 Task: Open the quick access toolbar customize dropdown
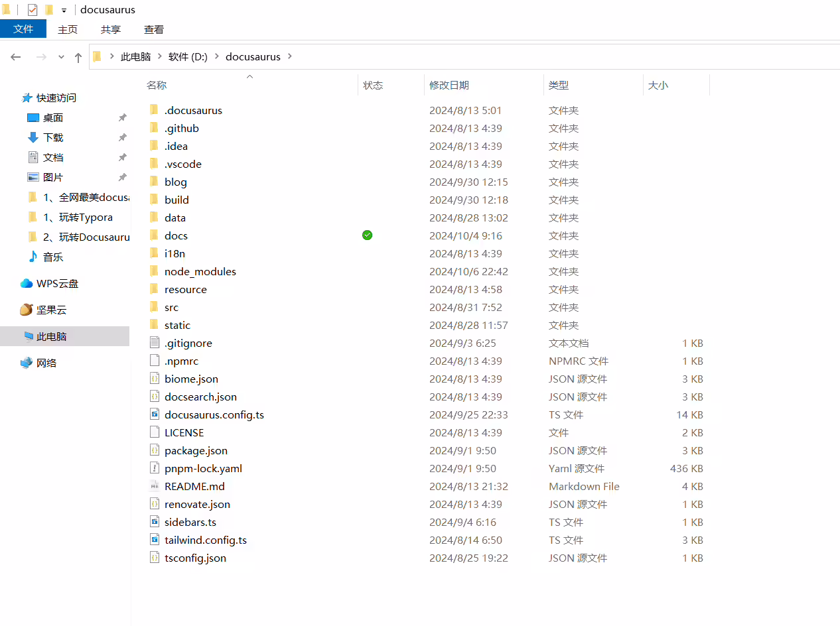pyautogui.click(x=64, y=11)
